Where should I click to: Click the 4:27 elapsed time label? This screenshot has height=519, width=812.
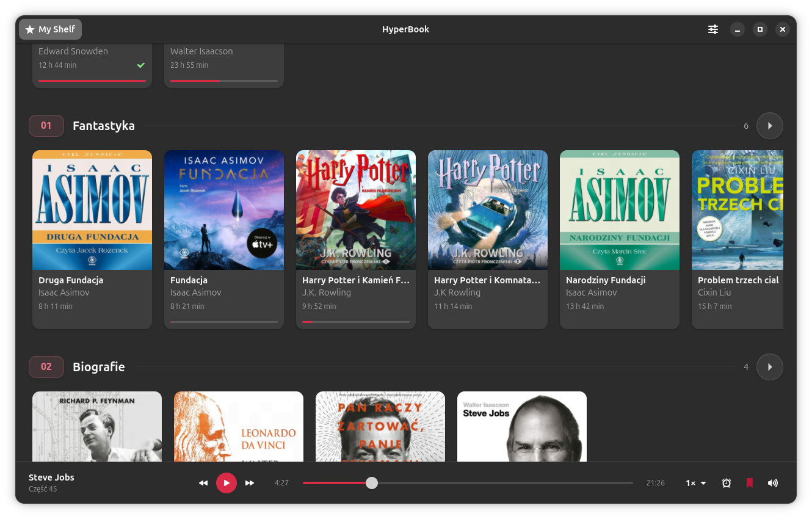(x=281, y=483)
